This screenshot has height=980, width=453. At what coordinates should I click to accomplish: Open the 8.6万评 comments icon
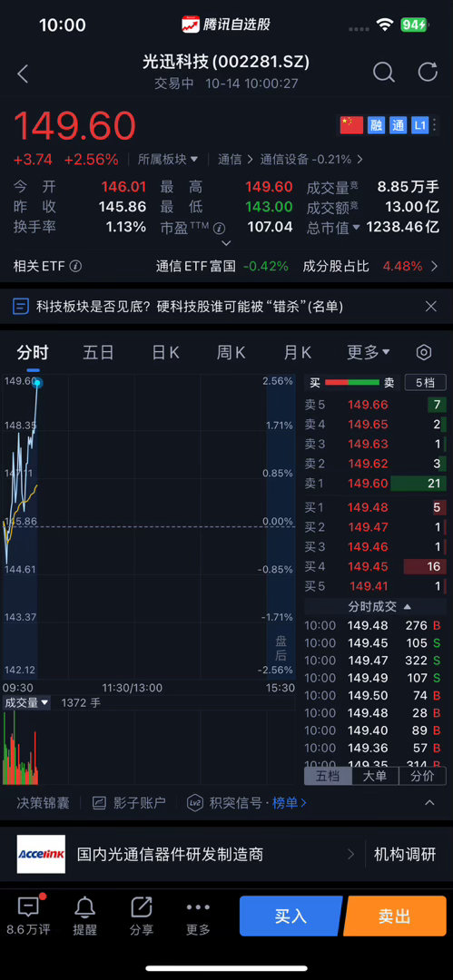[28, 906]
